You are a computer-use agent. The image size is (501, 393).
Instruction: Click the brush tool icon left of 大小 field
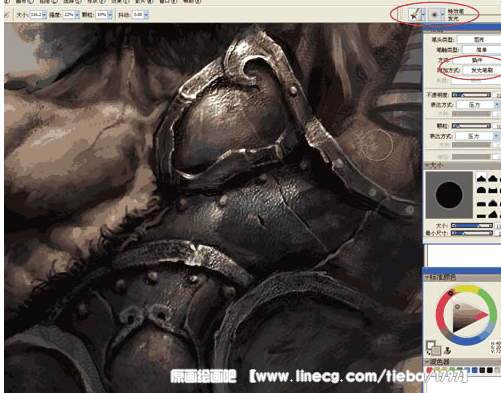point(7,15)
